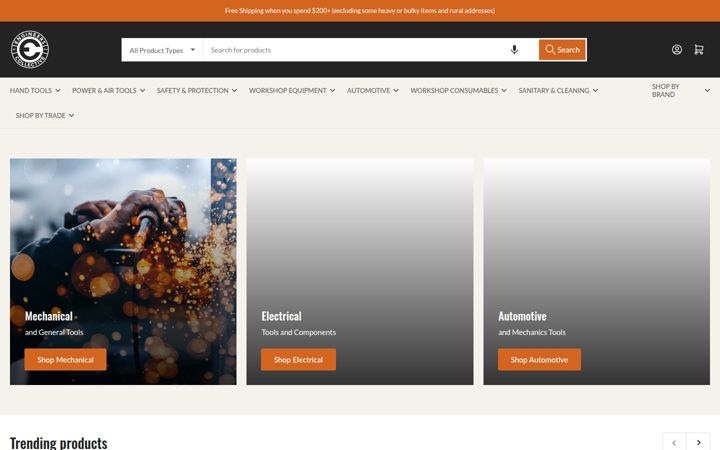720x450 pixels.
Task: Expand Sanitary & Cleaning menu
Action: coord(558,90)
